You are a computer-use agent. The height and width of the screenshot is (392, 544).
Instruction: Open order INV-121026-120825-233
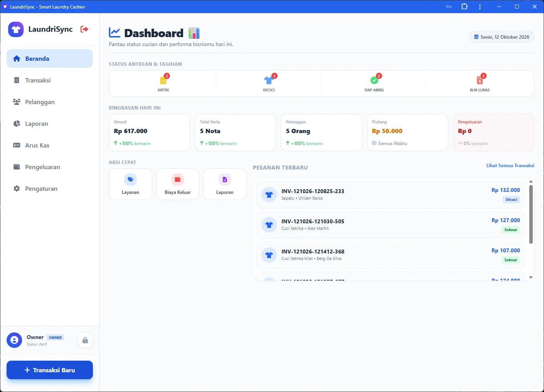[x=391, y=195]
